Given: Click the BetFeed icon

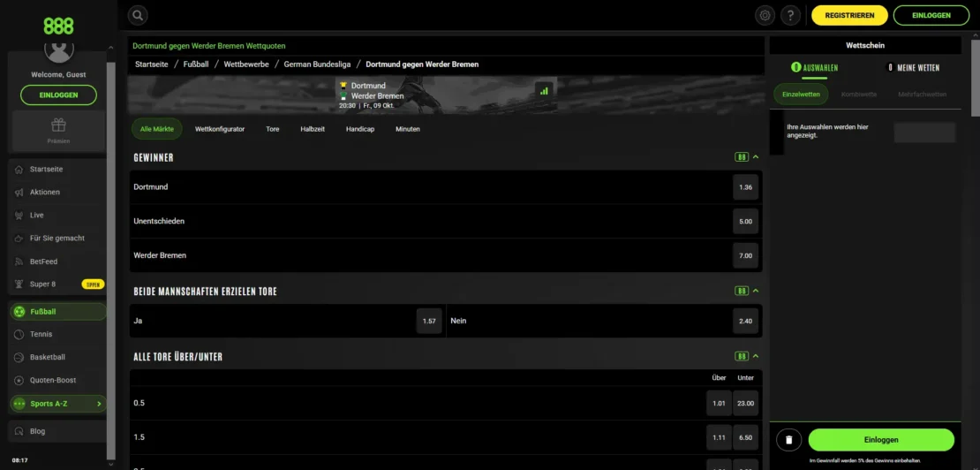Looking at the screenshot, I should pos(19,262).
